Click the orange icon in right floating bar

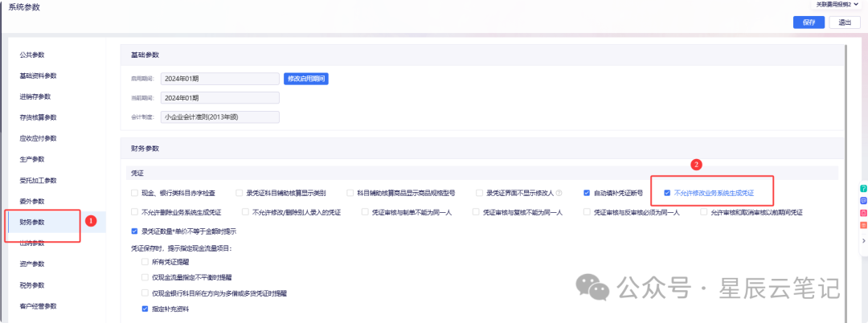(x=863, y=225)
